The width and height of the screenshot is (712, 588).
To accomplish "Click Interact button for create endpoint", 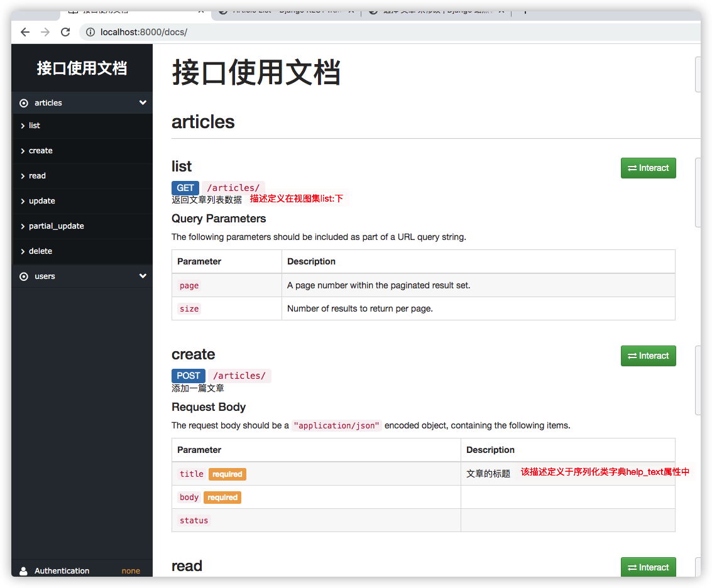I will (648, 356).
